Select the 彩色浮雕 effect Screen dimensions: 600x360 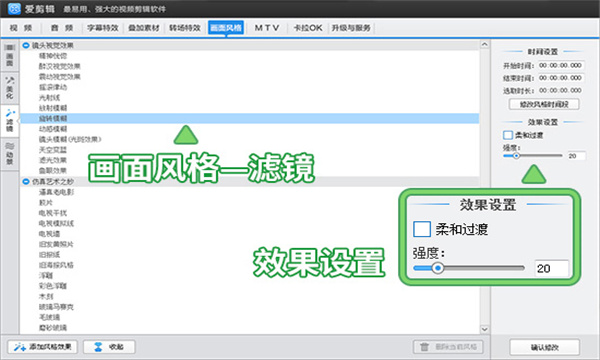tap(53, 286)
